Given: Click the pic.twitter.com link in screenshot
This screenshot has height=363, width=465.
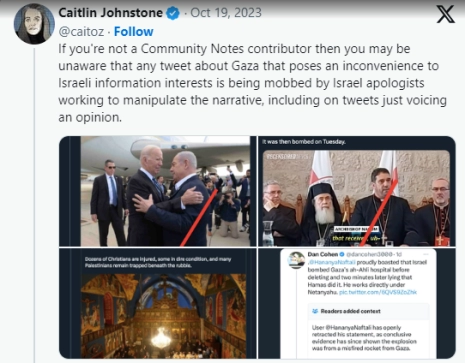Looking at the screenshot, I should pyautogui.click(x=378, y=292).
